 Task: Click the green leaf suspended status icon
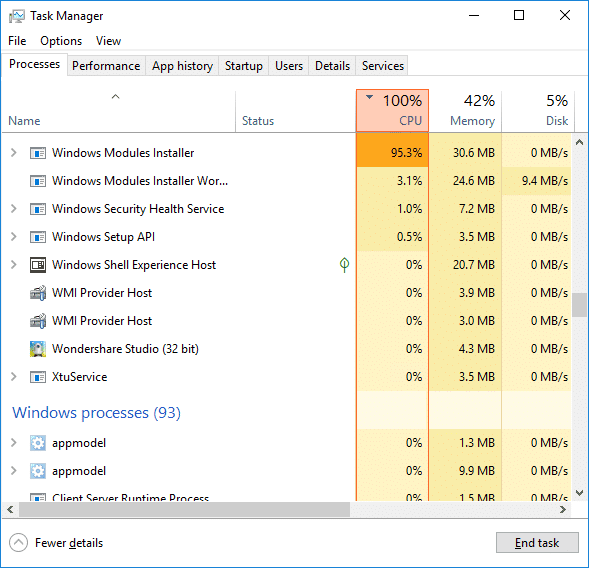(344, 265)
